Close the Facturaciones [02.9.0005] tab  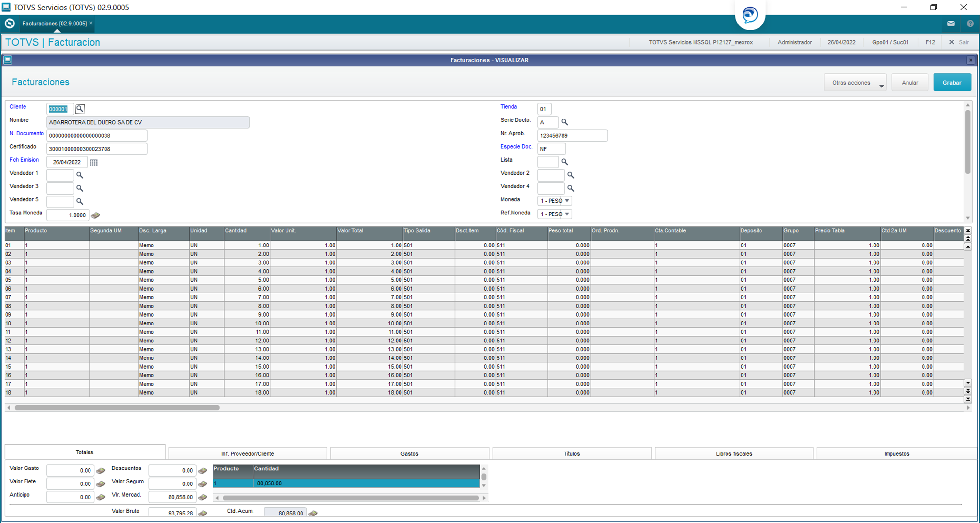[91, 23]
